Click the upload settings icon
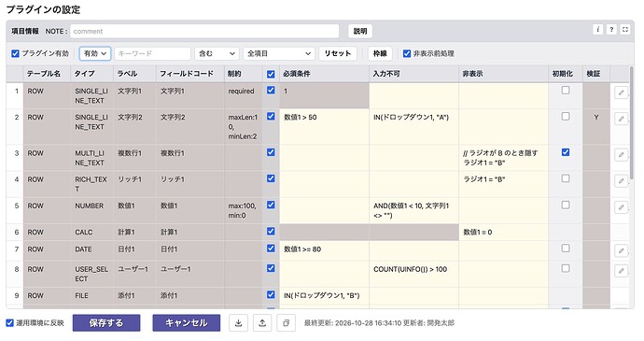The height and width of the screenshot is (341, 644). point(262,323)
